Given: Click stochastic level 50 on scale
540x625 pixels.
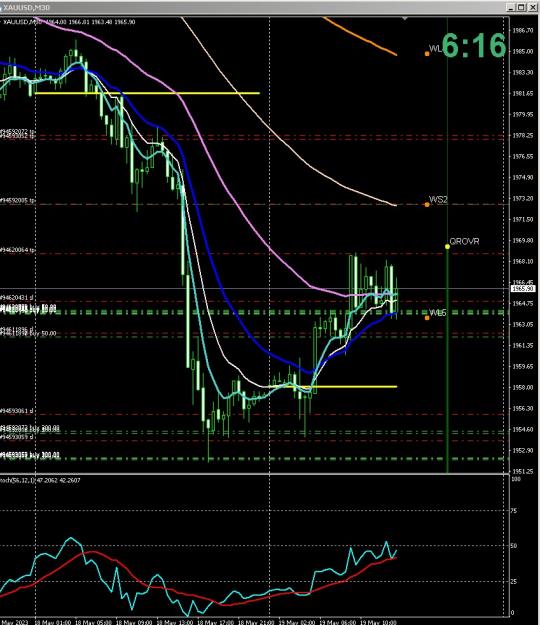Looking at the screenshot, I should [x=514, y=546].
